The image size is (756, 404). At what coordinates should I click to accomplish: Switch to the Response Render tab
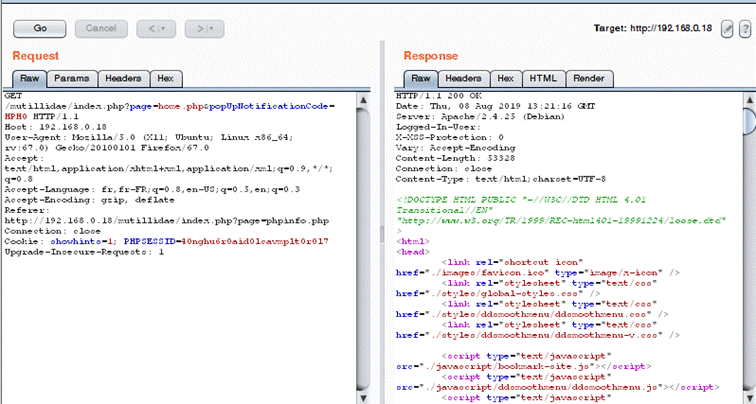tap(588, 78)
